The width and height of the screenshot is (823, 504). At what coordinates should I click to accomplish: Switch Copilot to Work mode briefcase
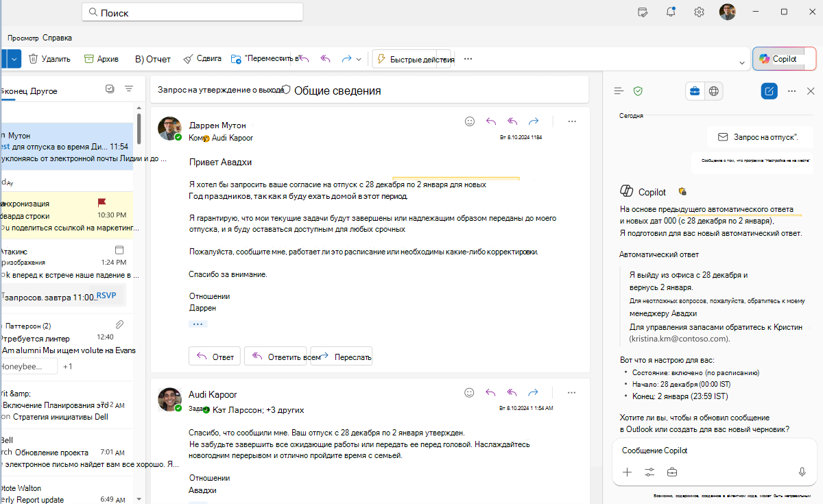[x=695, y=91]
